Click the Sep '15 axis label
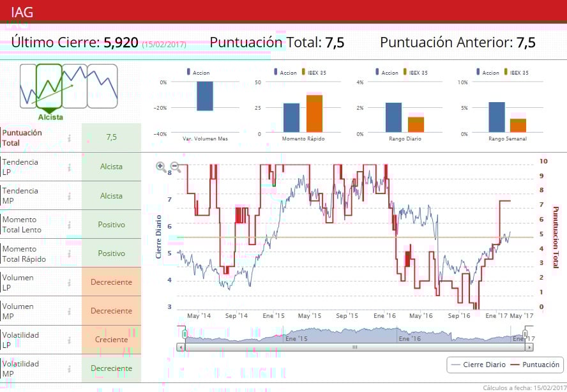 (347, 315)
